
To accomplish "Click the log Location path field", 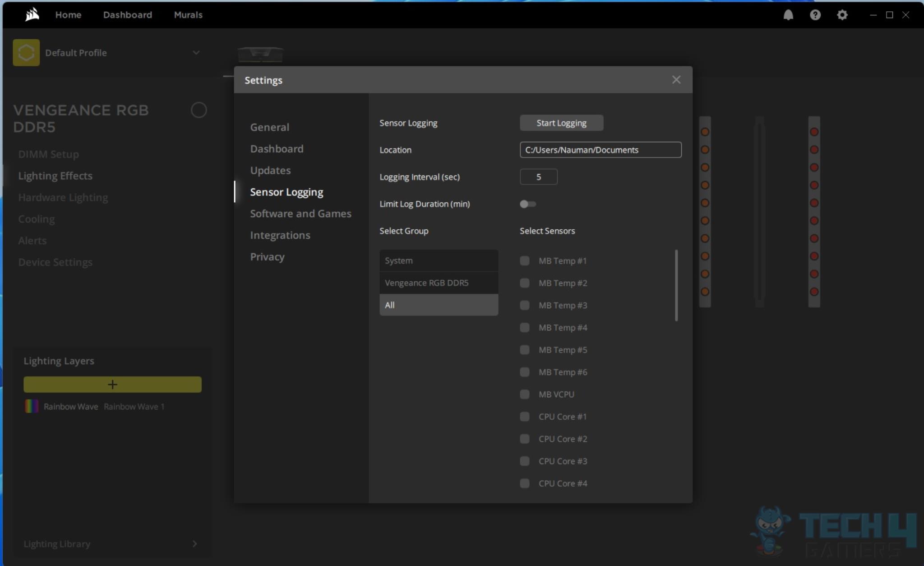I will [x=601, y=150].
